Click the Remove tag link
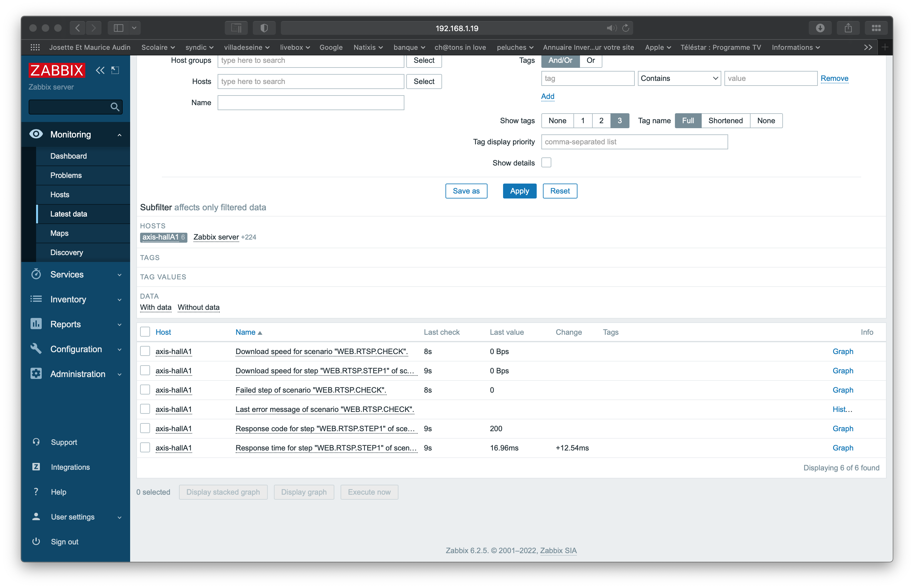Screen dimensions: 914x588 [x=834, y=78]
